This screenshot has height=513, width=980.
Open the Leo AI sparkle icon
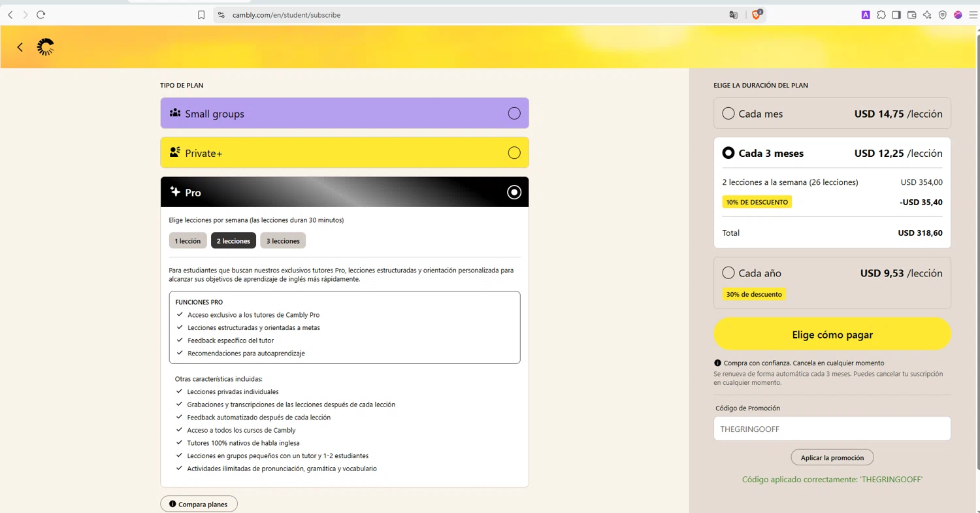[x=927, y=15]
